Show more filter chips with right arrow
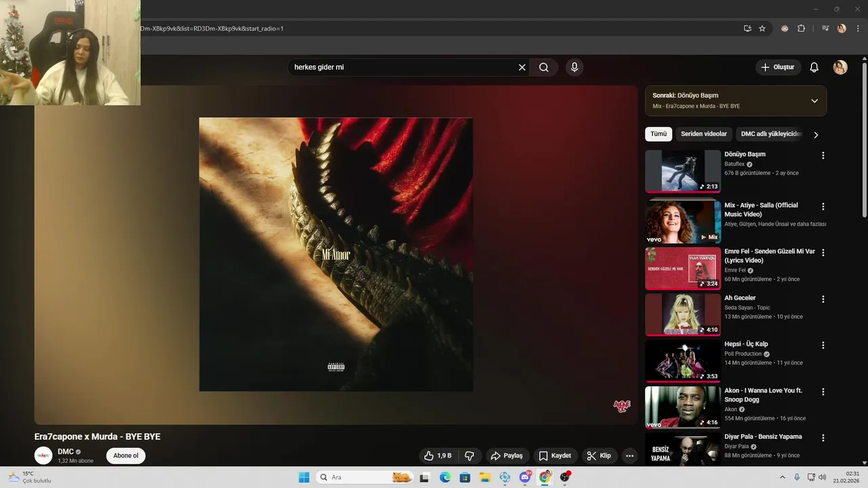This screenshot has width=868, height=488. tap(816, 135)
